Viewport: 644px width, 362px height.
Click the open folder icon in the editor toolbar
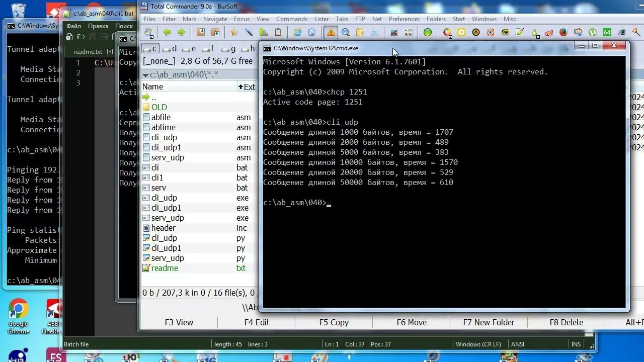tap(81, 37)
